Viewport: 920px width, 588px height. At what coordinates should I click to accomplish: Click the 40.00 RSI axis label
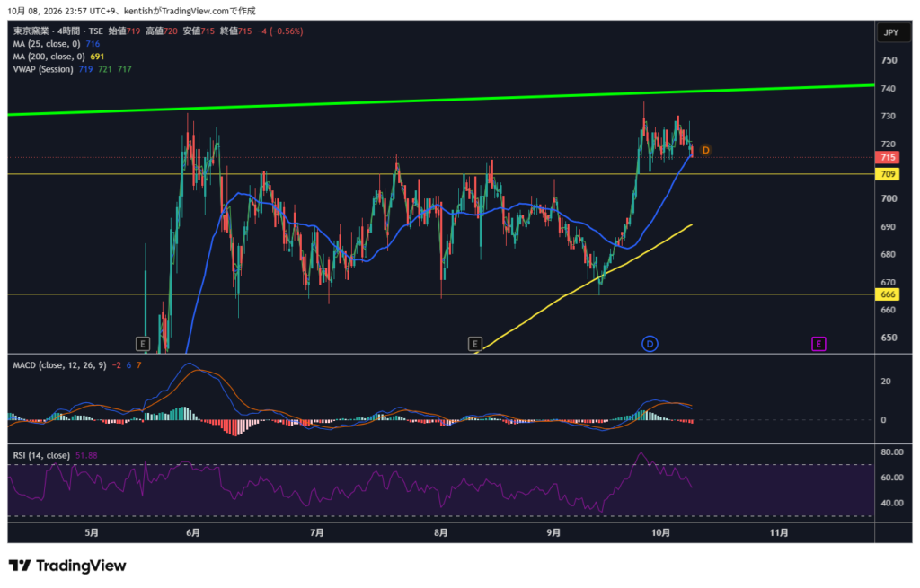(x=892, y=503)
